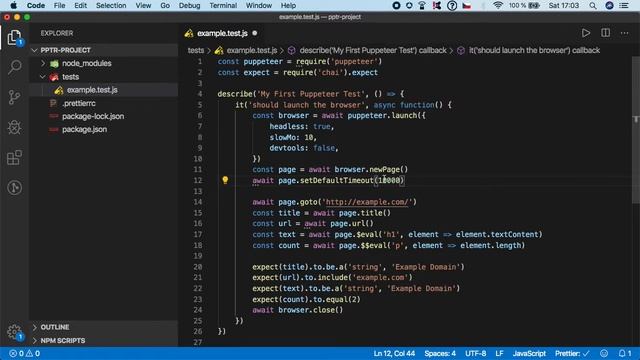
Task: Click the example.test.js breadcrumb segment
Action: click(x=247, y=50)
